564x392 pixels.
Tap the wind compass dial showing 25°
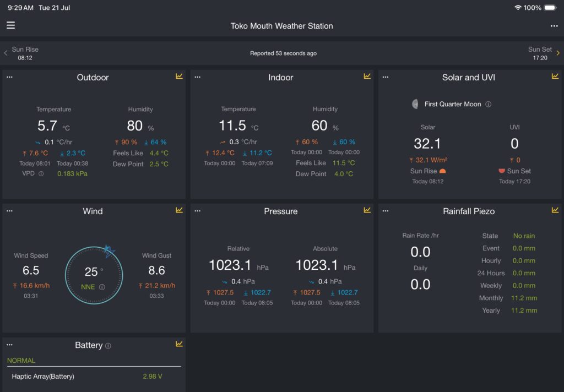[x=94, y=275]
